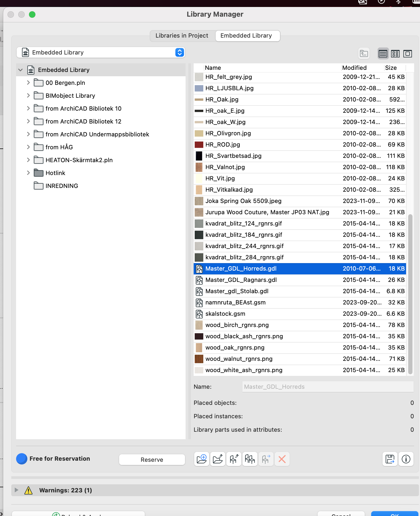This screenshot has height=516, width=420.
Task: Open the Embedded Library dropdown selector
Action: (179, 52)
